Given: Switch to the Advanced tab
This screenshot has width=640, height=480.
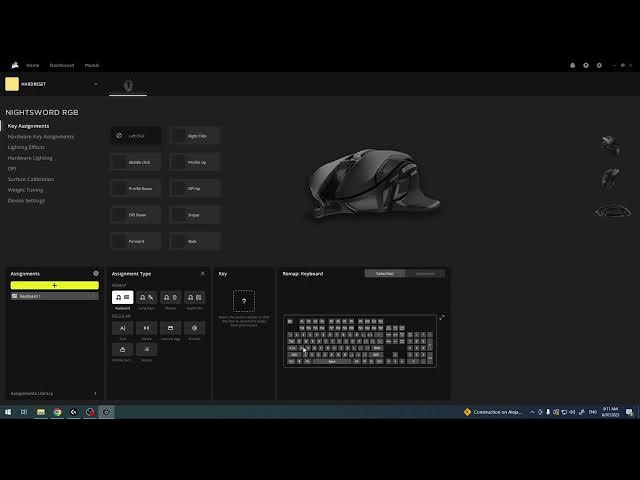Looking at the screenshot, I should coord(425,273).
